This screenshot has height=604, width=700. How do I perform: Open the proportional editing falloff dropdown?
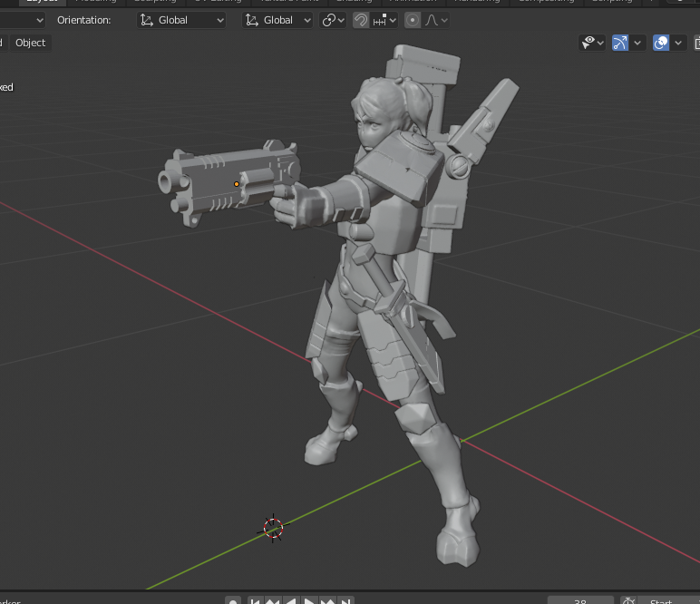coord(436,20)
